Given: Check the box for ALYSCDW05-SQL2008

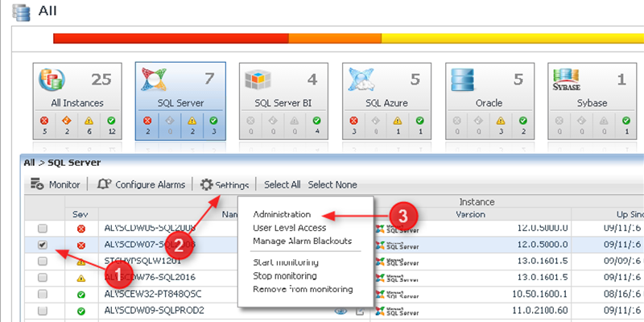Looking at the screenshot, I should point(43,228).
